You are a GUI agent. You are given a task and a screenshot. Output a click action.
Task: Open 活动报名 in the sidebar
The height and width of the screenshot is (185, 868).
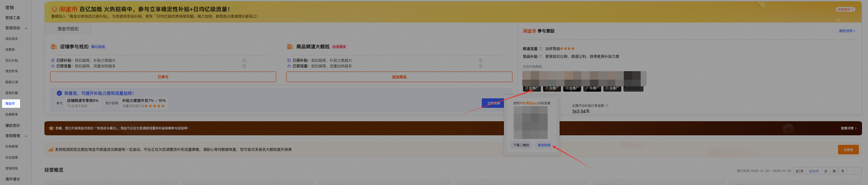[12, 39]
